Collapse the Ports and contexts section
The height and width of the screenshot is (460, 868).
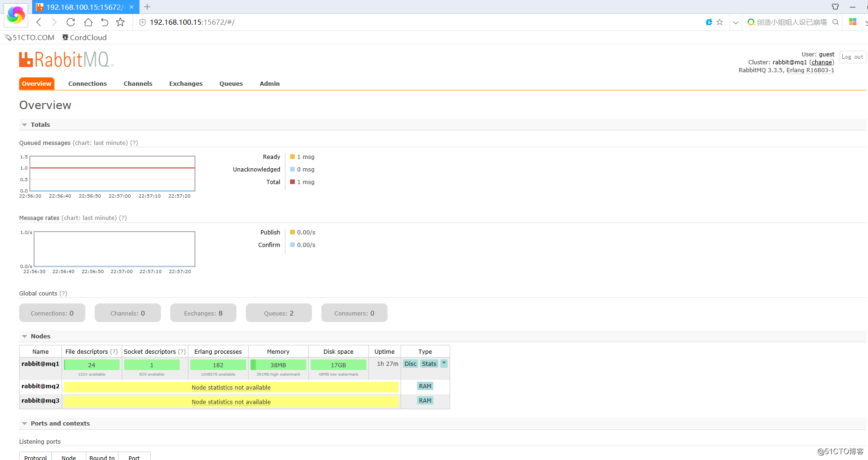56,423
